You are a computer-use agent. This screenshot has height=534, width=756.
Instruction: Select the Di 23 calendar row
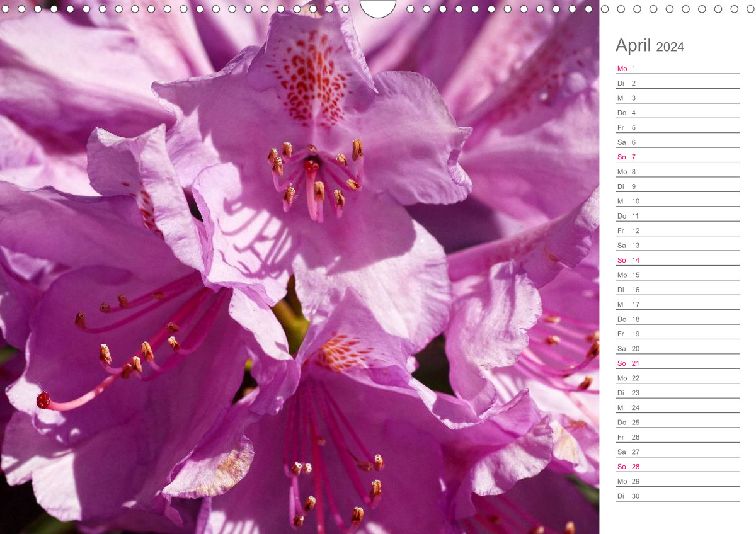point(677,393)
